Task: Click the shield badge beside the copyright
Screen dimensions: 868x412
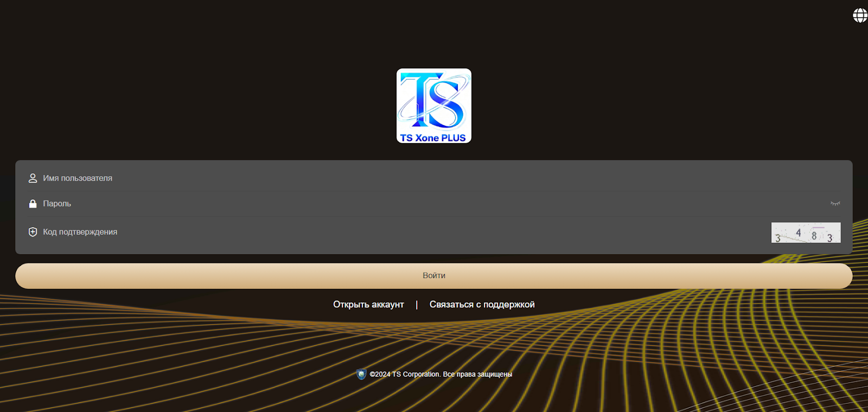Action: (361, 374)
